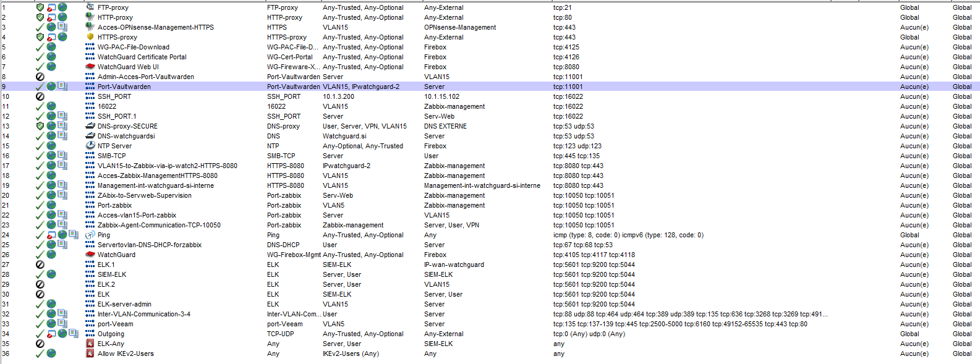This screenshot has height=364, width=980.
Task: Click the tcp:11001 port cell of Port-Vaultwarden
Action: 568,87
